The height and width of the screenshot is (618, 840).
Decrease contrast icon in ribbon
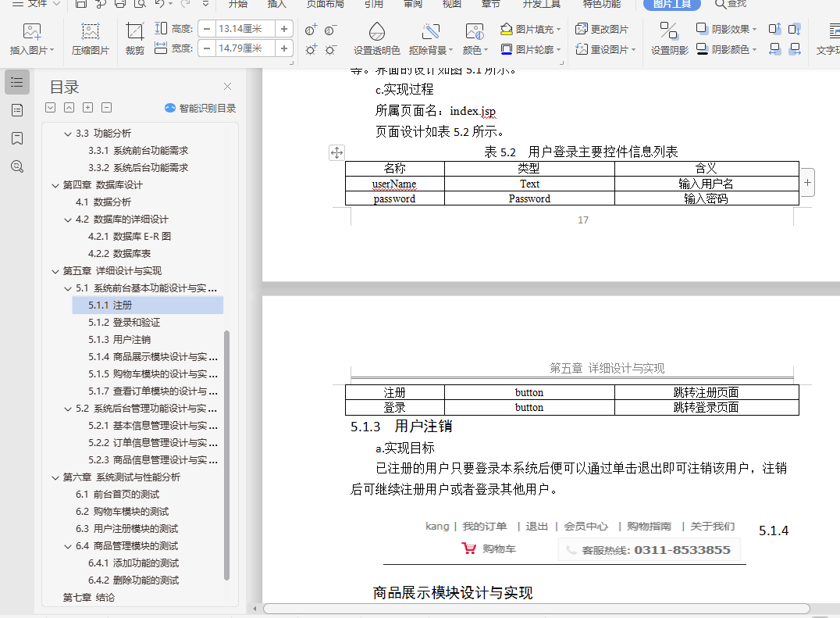(x=330, y=30)
